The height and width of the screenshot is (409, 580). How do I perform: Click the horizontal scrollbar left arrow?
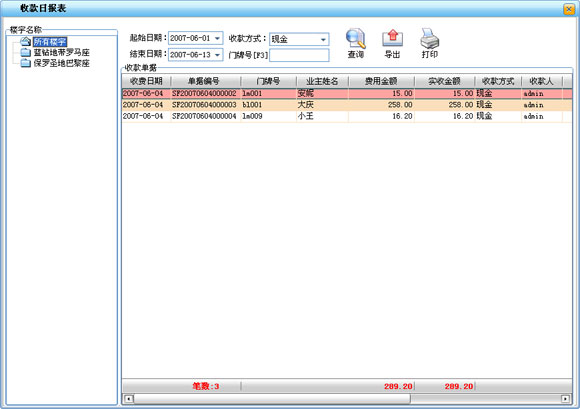(129, 399)
